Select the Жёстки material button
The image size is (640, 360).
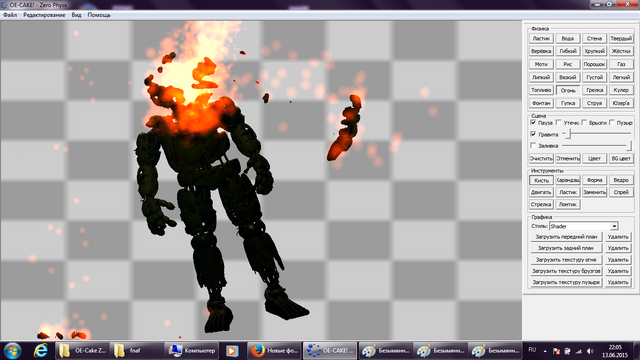[x=621, y=51]
